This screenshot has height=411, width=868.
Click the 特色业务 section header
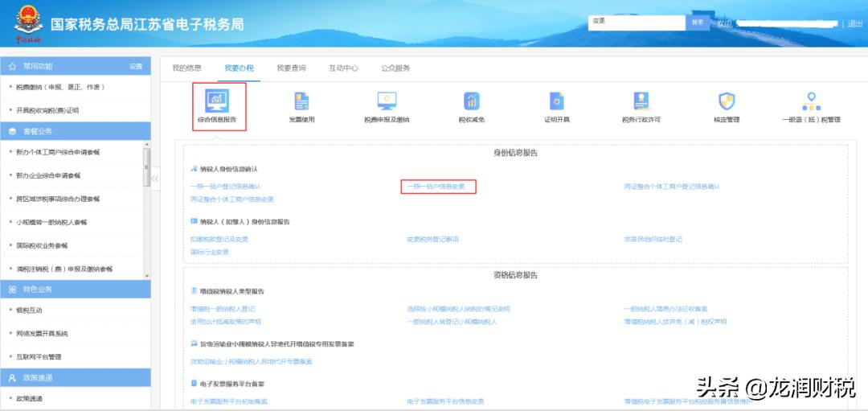click(76, 289)
